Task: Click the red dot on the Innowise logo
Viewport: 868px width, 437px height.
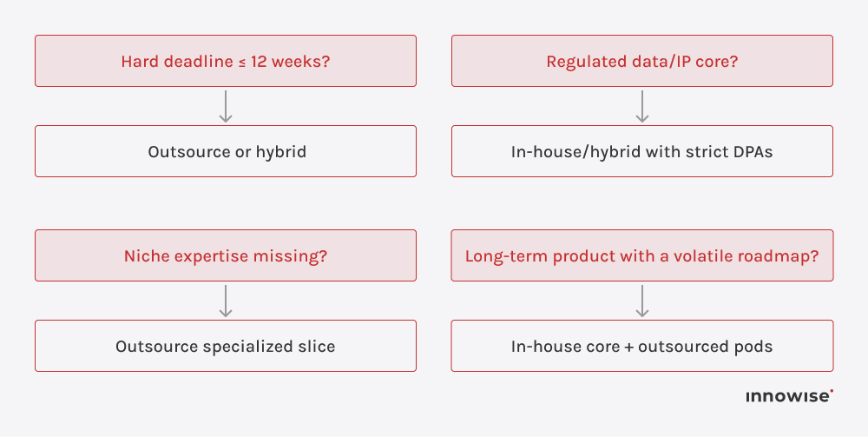Action: tap(832, 392)
